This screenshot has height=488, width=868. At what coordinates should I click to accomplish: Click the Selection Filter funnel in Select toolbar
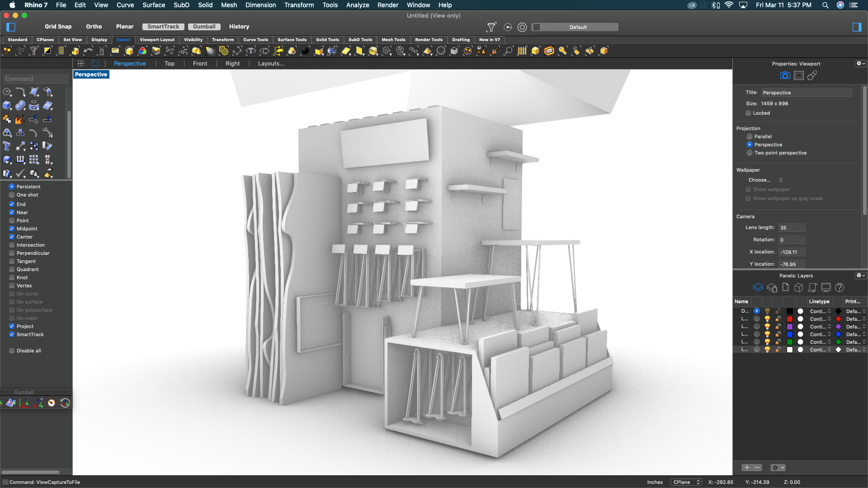(x=34, y=51)
